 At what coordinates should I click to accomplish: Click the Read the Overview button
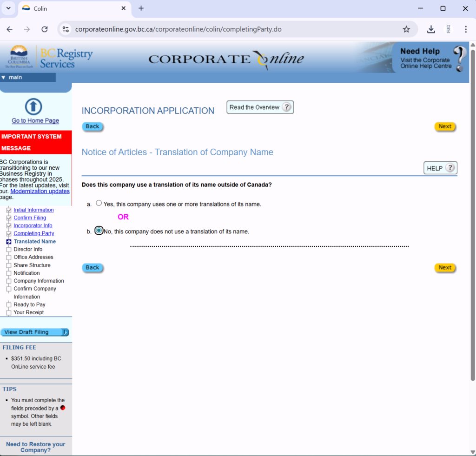pyautogui.click(x=259, y=107)
